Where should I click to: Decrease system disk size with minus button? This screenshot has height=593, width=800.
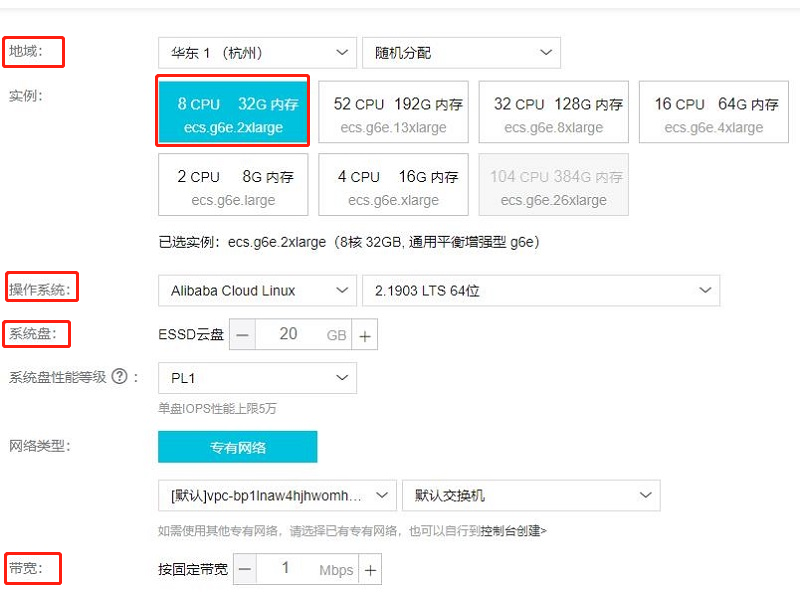[243, 335]
